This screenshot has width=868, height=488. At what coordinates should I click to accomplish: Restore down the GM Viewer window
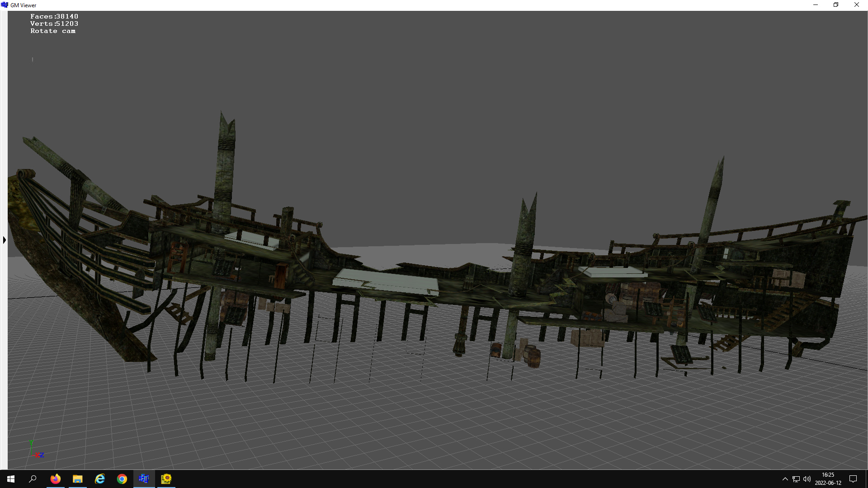point(836,5)
